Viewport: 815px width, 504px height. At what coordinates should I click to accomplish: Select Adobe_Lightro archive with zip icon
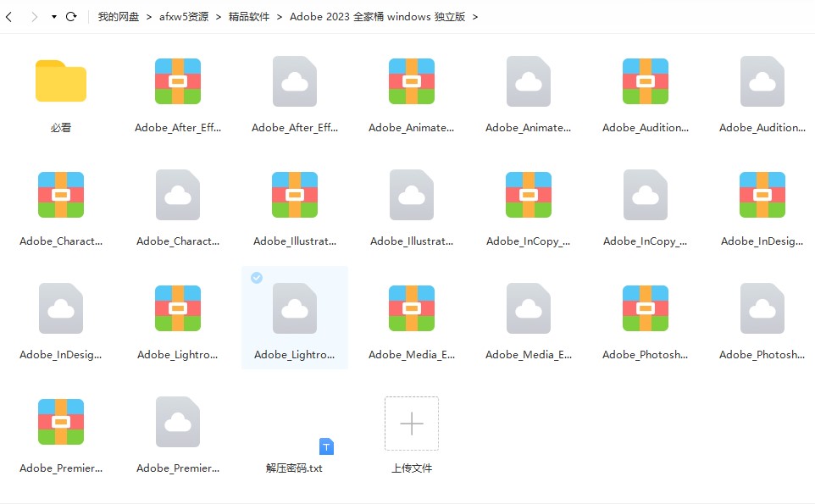tap(178, 308)
